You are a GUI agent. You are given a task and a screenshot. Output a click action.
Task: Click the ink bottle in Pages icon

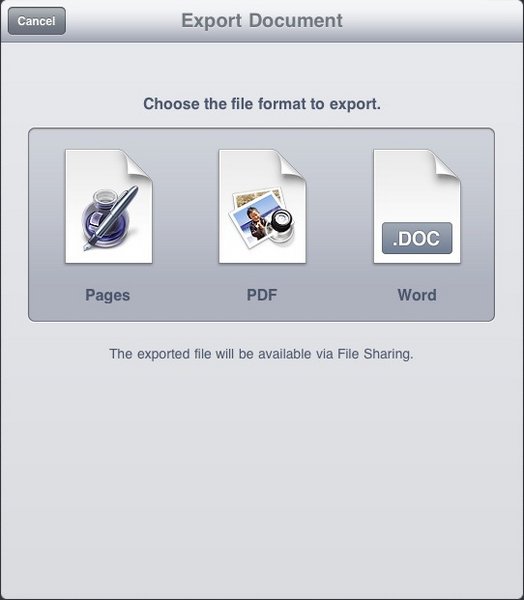tap(101, 218)
